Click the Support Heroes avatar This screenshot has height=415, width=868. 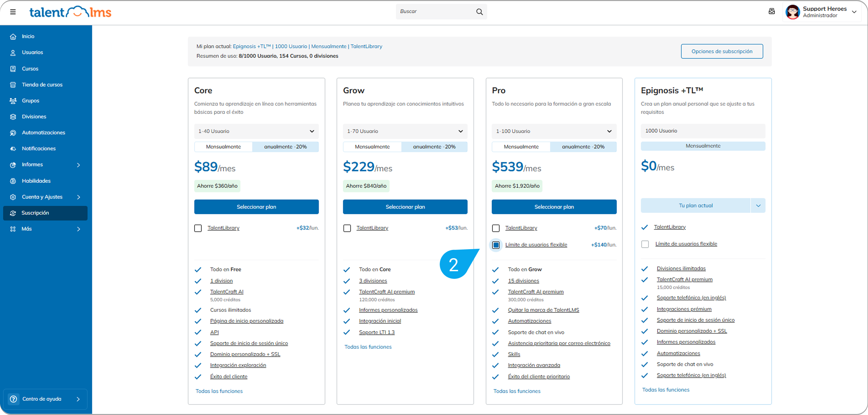point(793,12)
